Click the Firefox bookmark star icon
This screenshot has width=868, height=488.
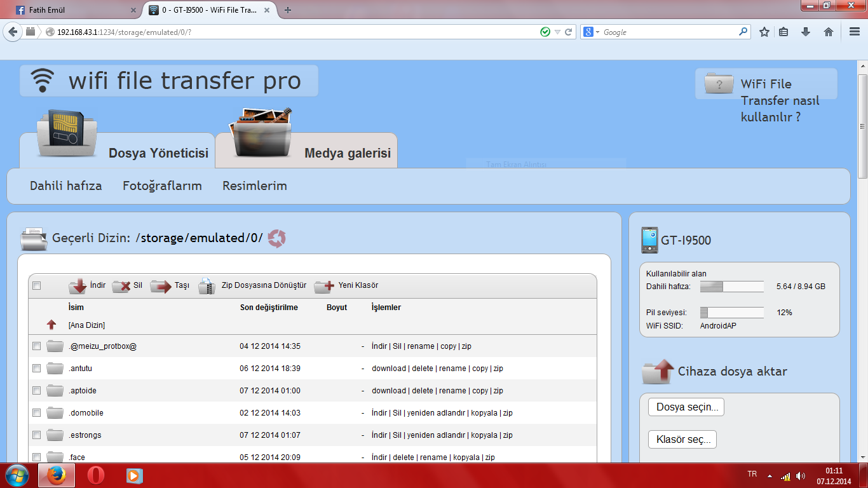(764, 32)
